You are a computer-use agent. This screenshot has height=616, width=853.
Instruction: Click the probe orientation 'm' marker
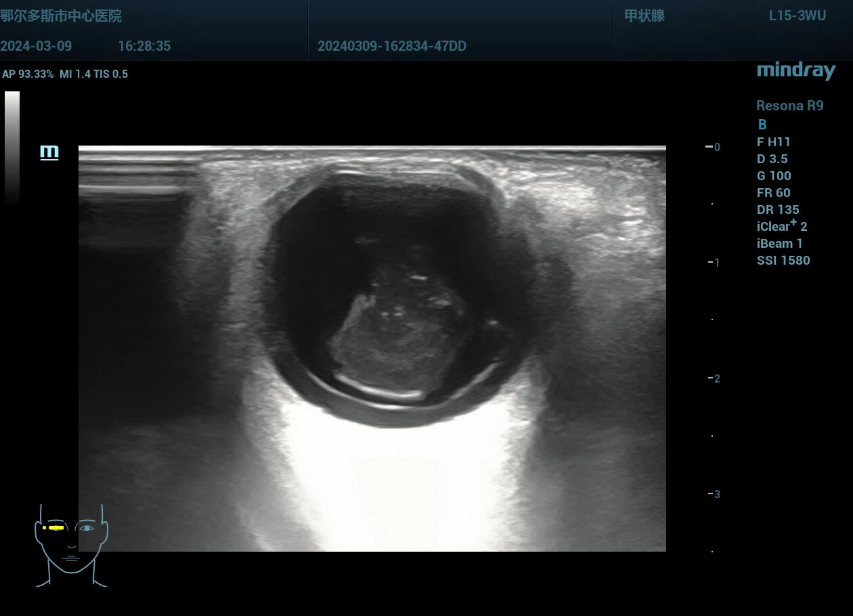pos(49,152)
